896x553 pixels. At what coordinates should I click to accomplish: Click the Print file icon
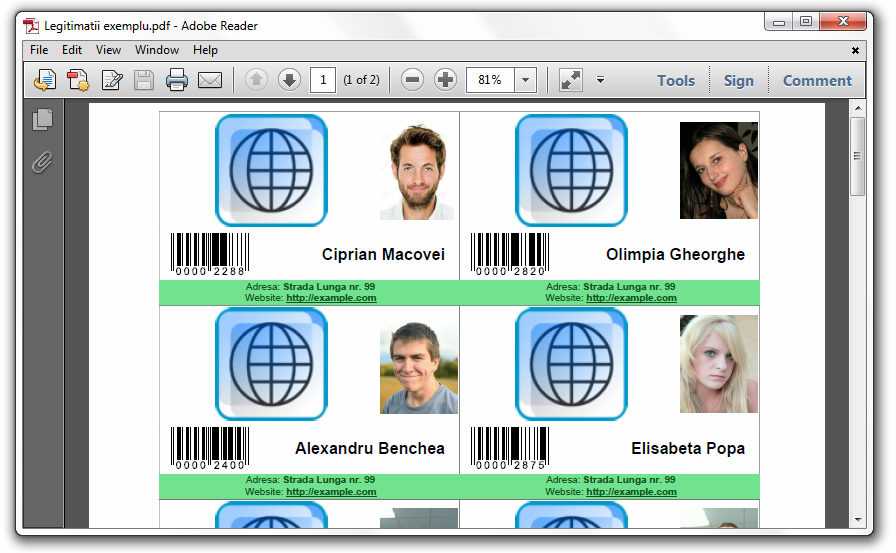(x=177, y=80)
